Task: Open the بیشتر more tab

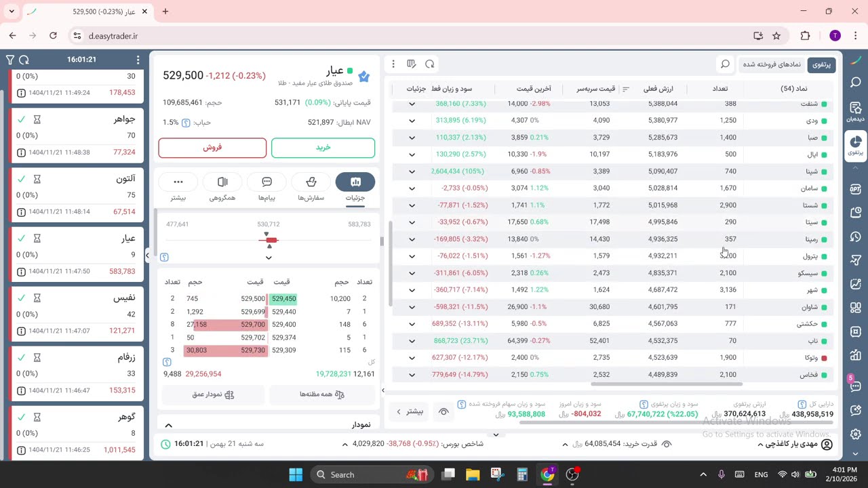Action: pos(178,187)
